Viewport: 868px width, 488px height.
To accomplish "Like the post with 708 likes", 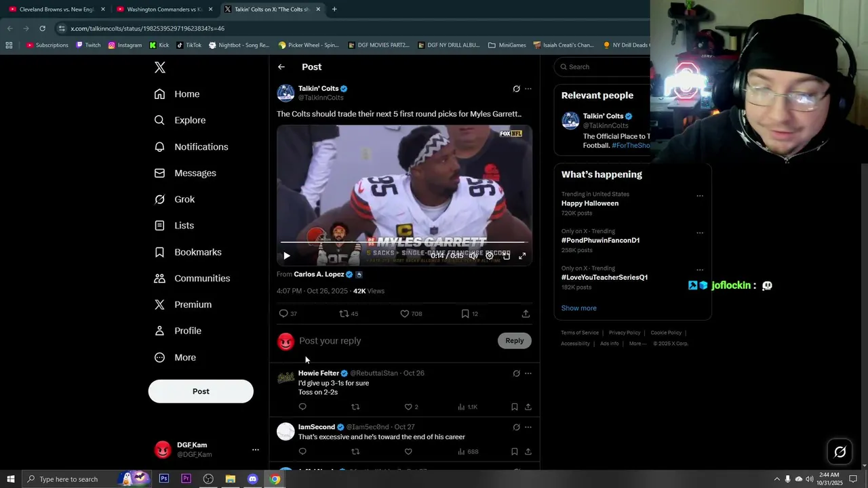I will [x=405, y=314].
